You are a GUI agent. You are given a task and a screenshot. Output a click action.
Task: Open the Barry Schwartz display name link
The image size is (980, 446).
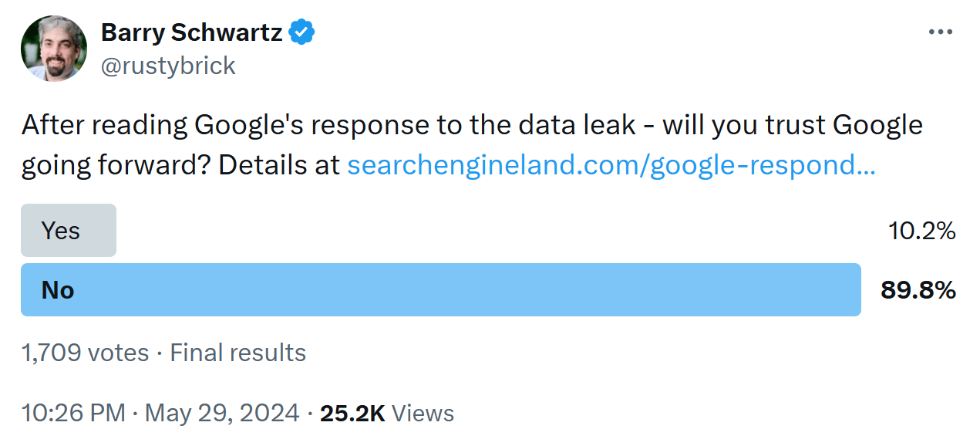pyautogui.click(x=191, y=32)
